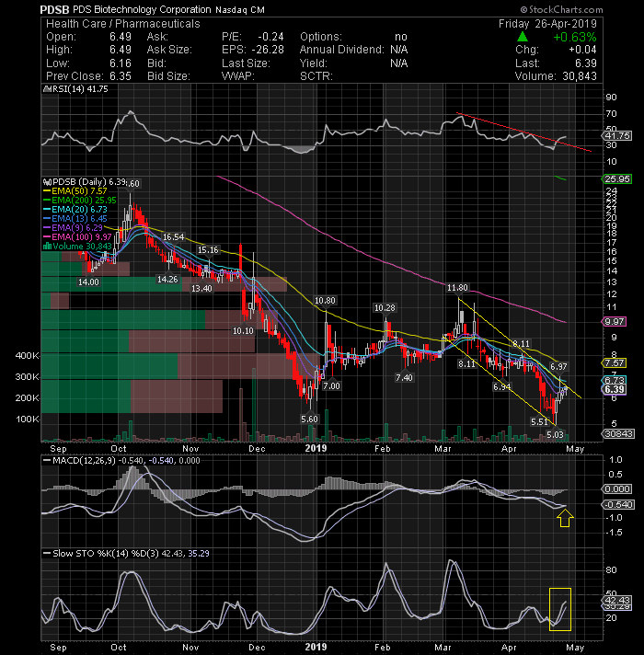Click the P/E -0.24 value
This screenshot has height=655, width=644.
coord(270,37)
